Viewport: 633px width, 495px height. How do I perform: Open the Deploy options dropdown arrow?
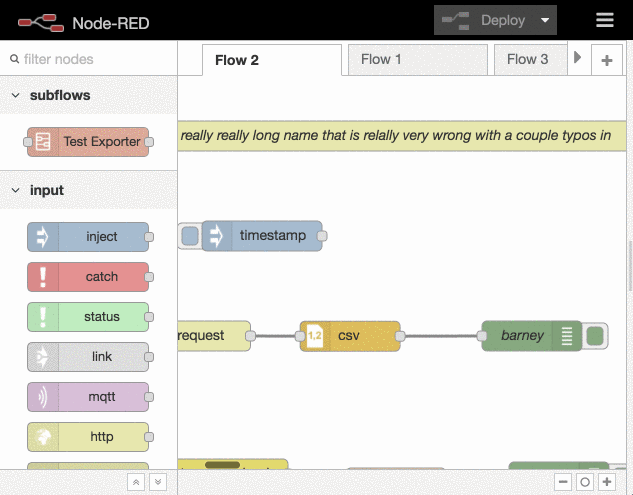pyautogui.click(x=544, y=20)
